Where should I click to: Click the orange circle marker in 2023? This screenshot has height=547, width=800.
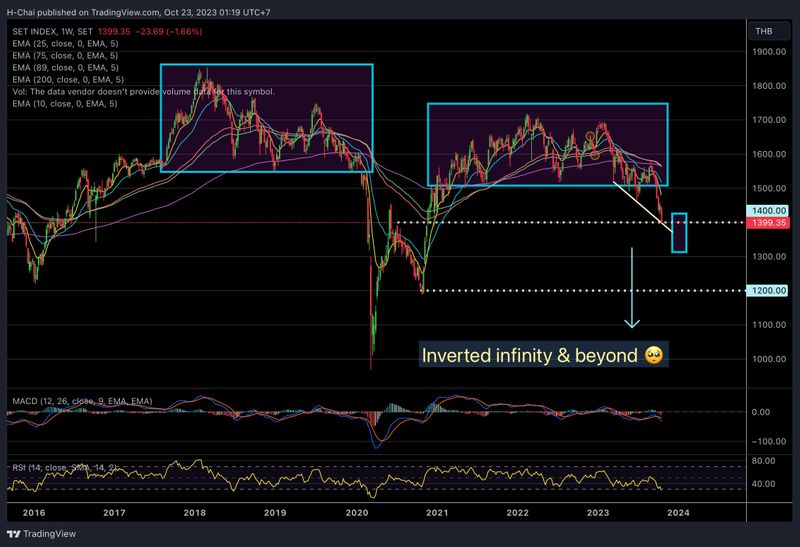(x=591, y=136)
